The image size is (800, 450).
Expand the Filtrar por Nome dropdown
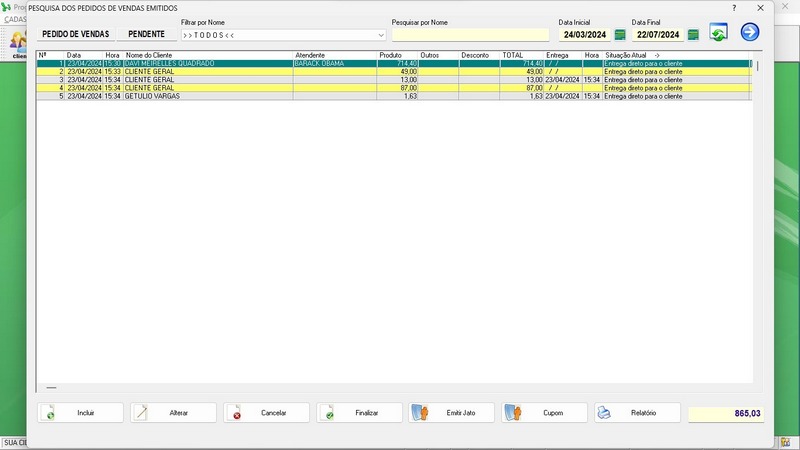click(x=380, y=35)
